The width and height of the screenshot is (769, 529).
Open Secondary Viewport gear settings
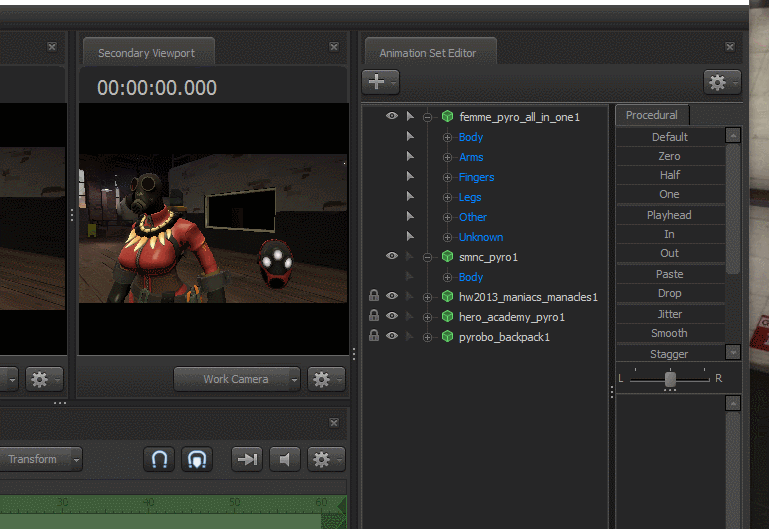(x=326, y=379)
